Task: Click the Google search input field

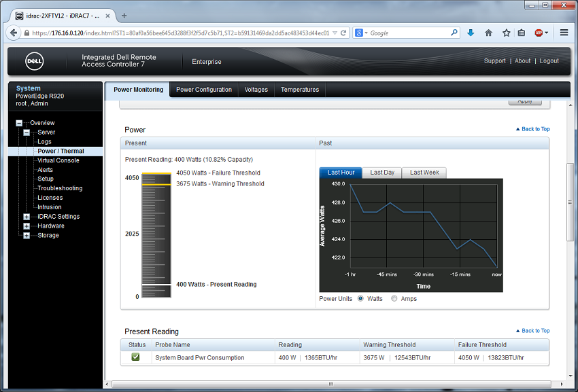Action: (x=409, y=33)
